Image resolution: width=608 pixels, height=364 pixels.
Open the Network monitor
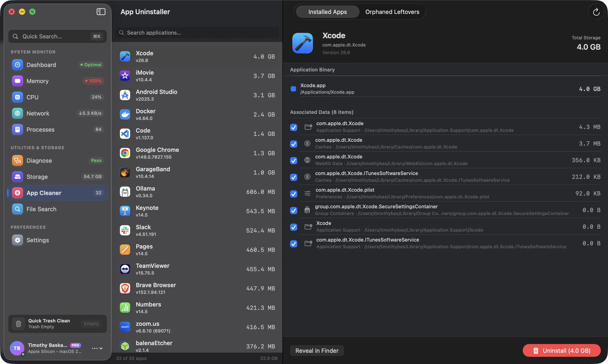pyautogui.click(x=57, y=113)
